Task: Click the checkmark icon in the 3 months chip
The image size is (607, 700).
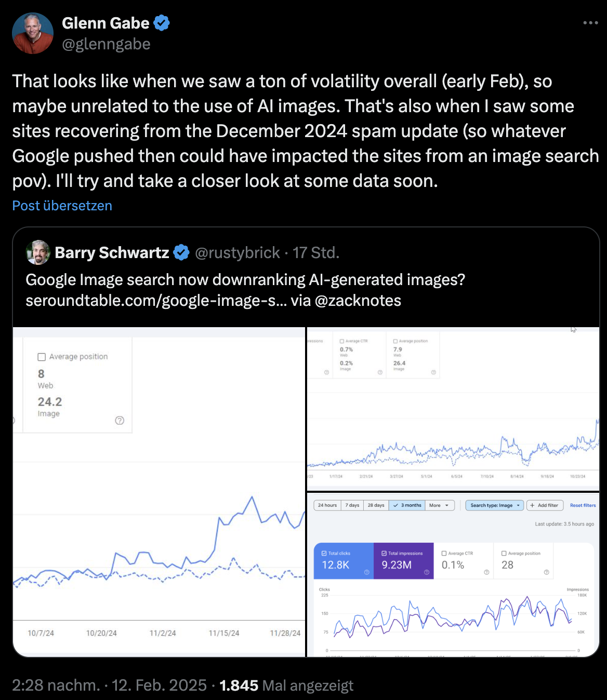Action: 395,505
